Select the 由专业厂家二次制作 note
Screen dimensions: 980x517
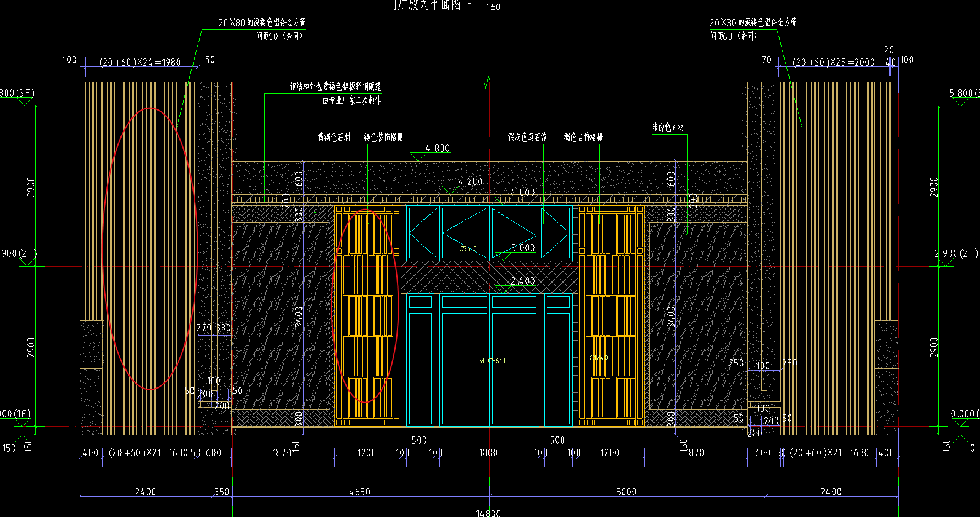pos(351,100)
